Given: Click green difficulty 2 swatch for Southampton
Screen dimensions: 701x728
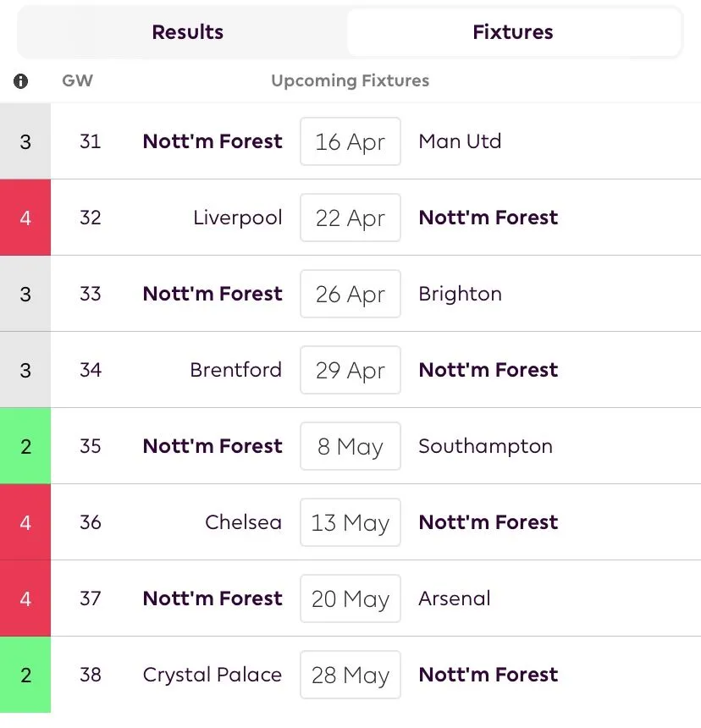Looking at the screenshot, I should tap(25, 446).
